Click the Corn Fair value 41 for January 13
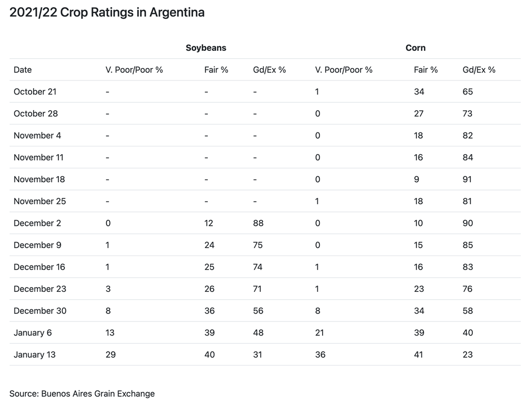Viewport: 532px width, 403px height. [419, 355]
